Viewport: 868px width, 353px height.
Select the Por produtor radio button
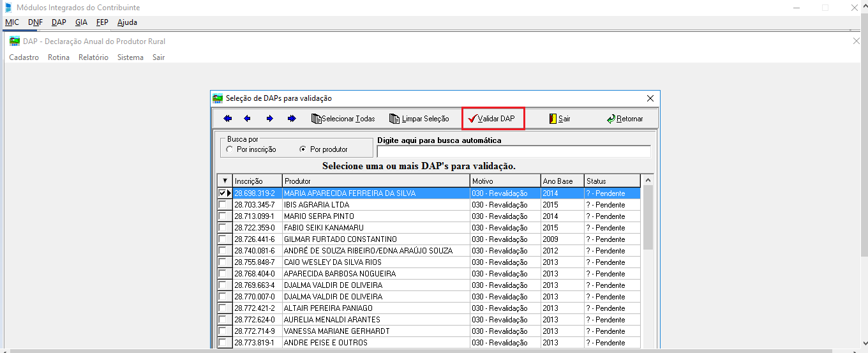tap(303, 149)
